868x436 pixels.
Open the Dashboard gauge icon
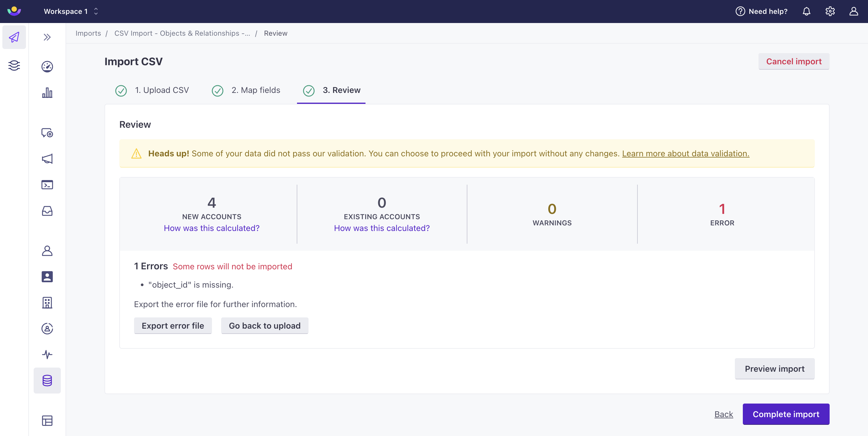point(47,67)
